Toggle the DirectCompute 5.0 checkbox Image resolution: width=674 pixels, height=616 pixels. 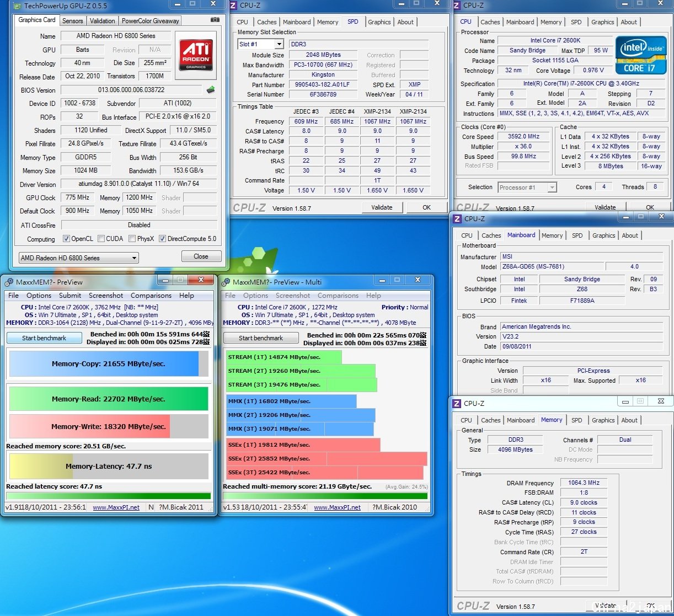[162, 239]
